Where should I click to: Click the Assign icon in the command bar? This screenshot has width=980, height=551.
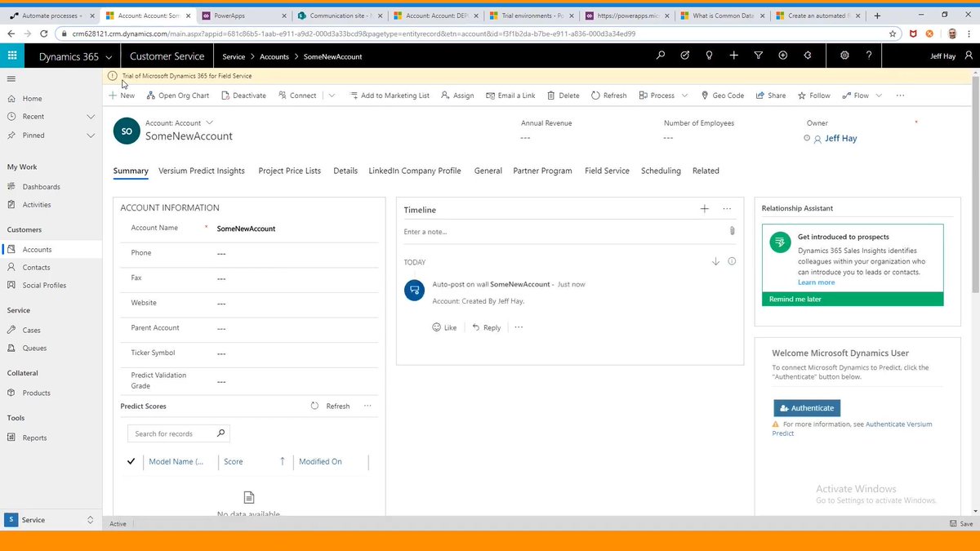[447, 95]
